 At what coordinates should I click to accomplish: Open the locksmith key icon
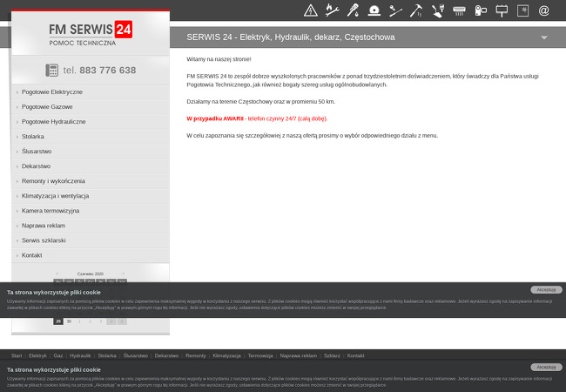point(395,10)
